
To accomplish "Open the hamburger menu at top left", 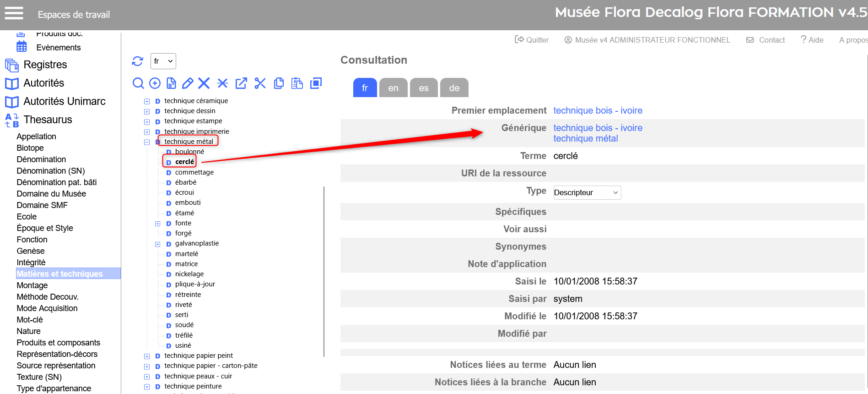I will (14, 14).
